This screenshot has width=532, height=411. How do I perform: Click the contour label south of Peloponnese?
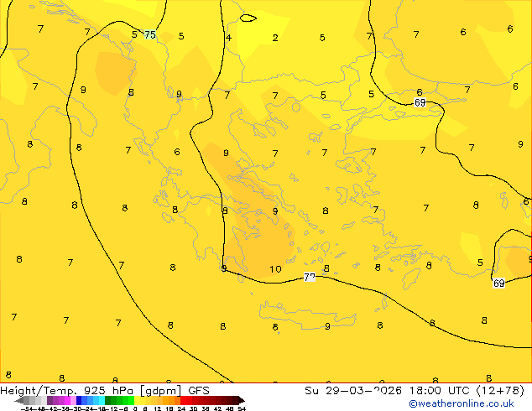point(310,277)
